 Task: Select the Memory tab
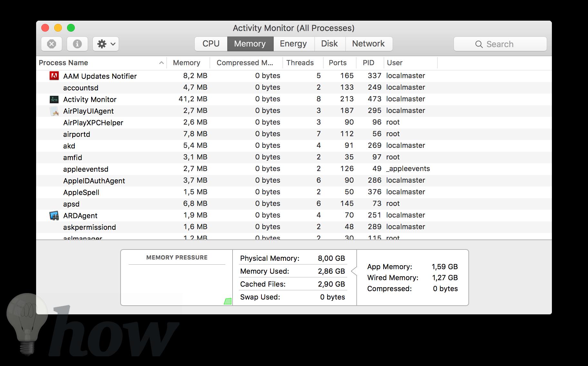(250, 44)
